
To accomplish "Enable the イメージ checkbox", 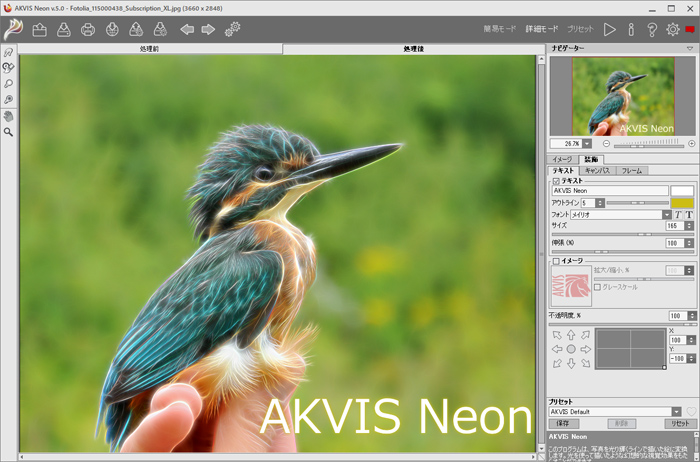I will point(556,261).
